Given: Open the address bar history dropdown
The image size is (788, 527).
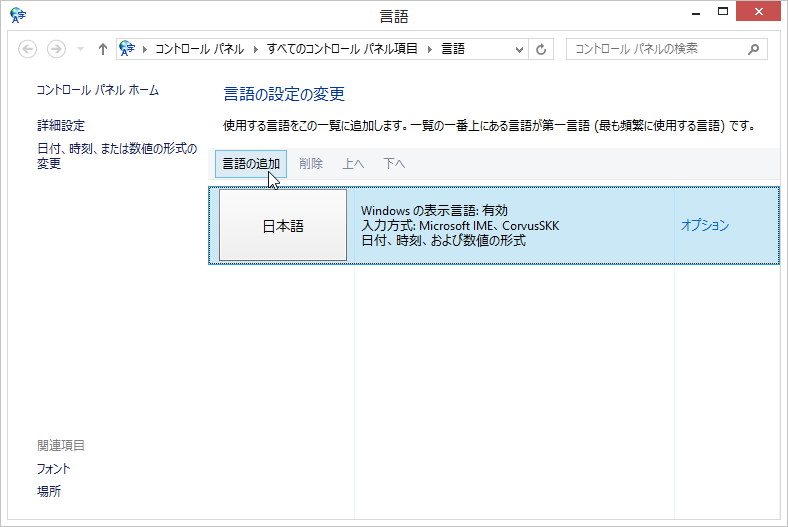Looking at the screenshot, I should point(519,49).
